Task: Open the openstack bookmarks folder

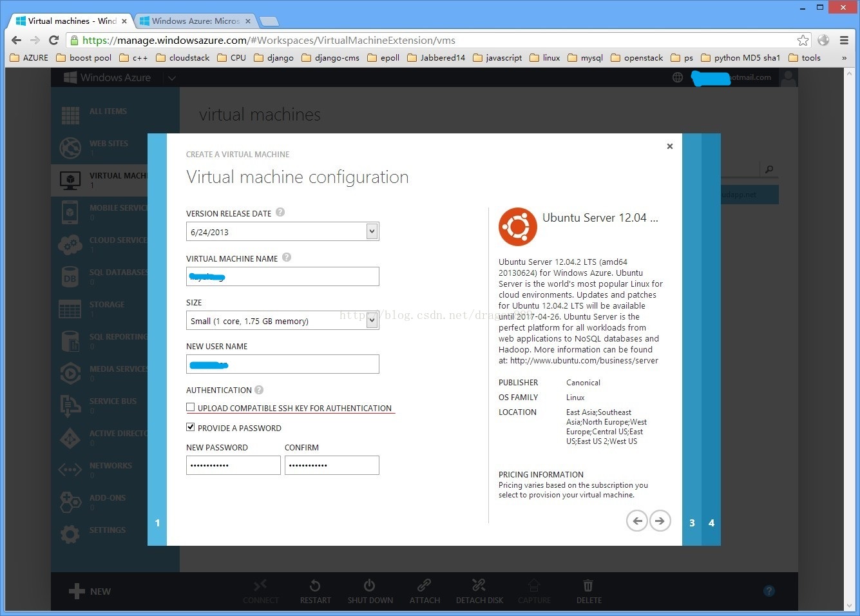Action: click(x=637, y=58)
